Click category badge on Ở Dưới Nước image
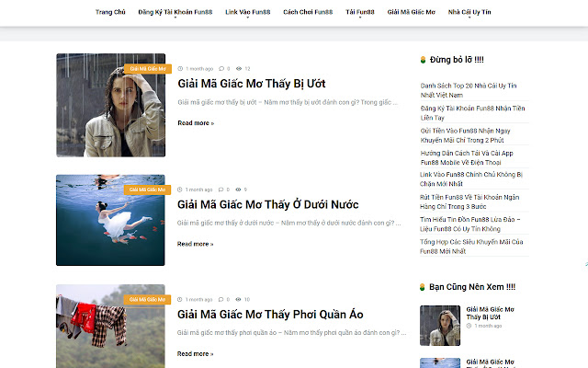The width and height of the screenshot is (588, 368). tap(147, 190)
